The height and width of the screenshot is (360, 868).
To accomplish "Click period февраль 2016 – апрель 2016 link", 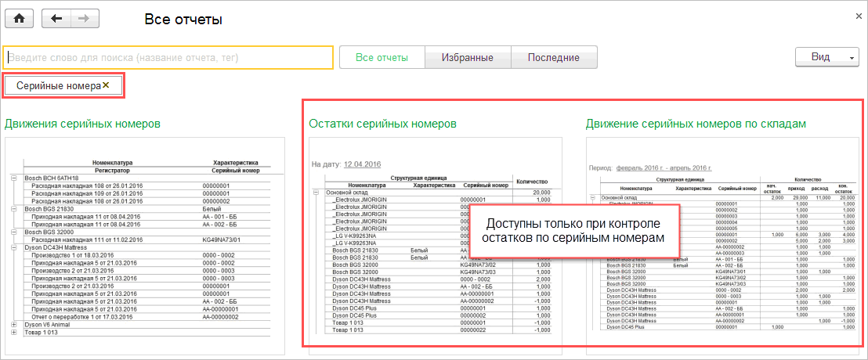I will [x=664, y=167].
